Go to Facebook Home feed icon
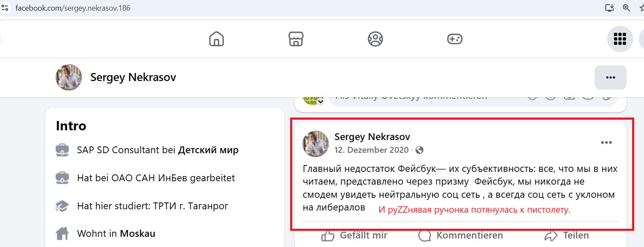 (217, 39)
